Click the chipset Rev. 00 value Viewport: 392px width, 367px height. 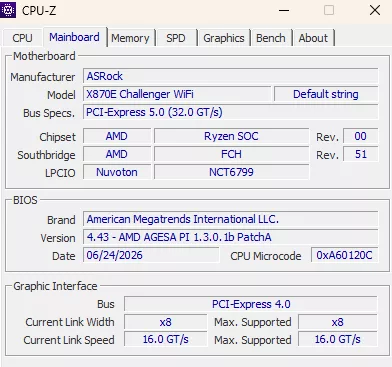(x=361, y=136)
